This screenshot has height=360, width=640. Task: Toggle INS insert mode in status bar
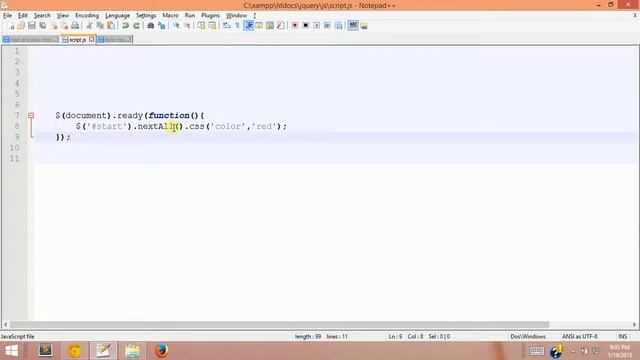click(622, 337)
